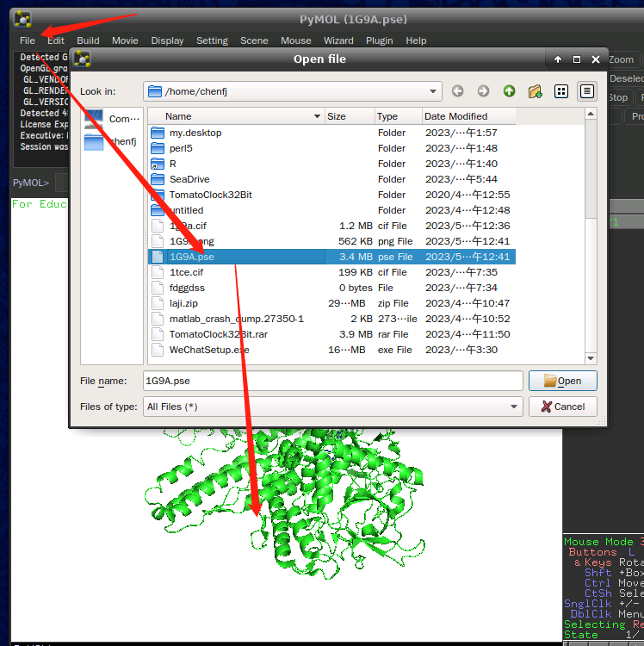The image size is (644, 646).
Task: Go back using the back arrow icon
Action: (x=457, y=91)
